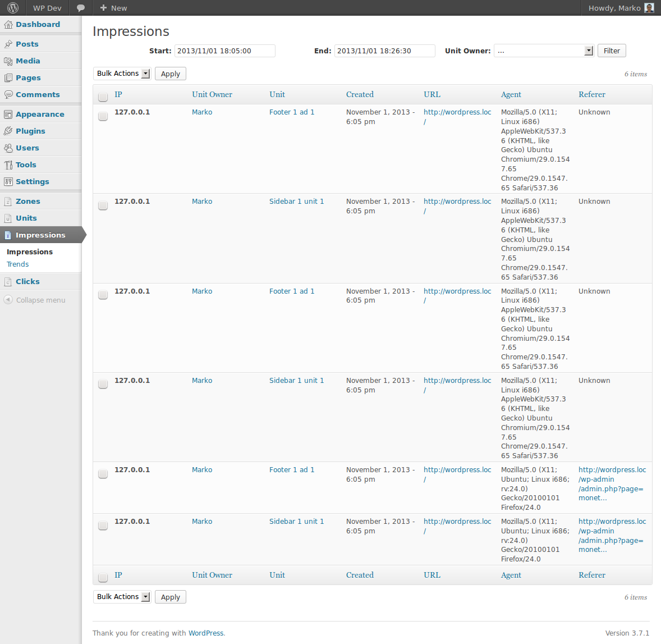
Task: Open the comments bubble icon in toolbar
Action: click(x=81, y=8)
